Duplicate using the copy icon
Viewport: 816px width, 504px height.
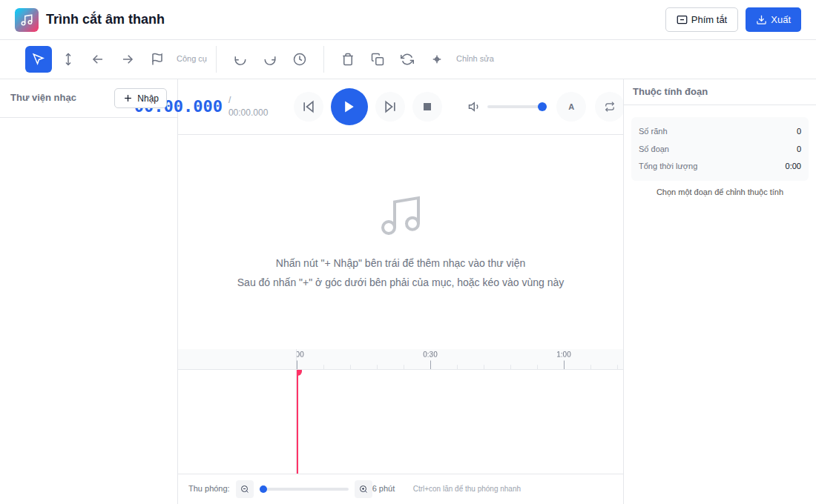click(x=378, y=59)
